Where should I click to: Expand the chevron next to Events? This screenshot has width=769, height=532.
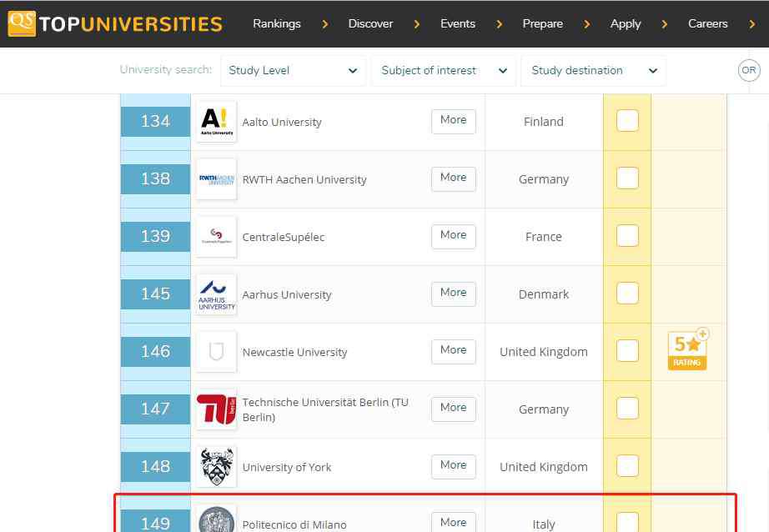[500, 24]
